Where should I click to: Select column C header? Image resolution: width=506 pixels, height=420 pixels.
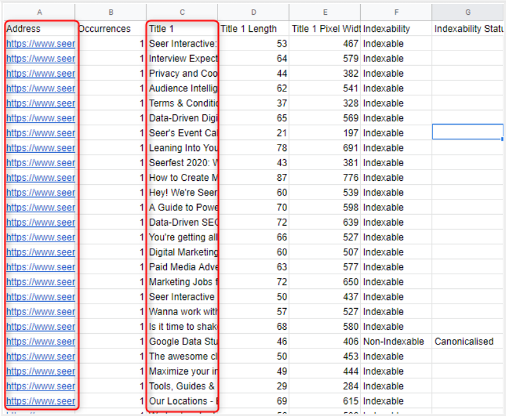(182, 12)
